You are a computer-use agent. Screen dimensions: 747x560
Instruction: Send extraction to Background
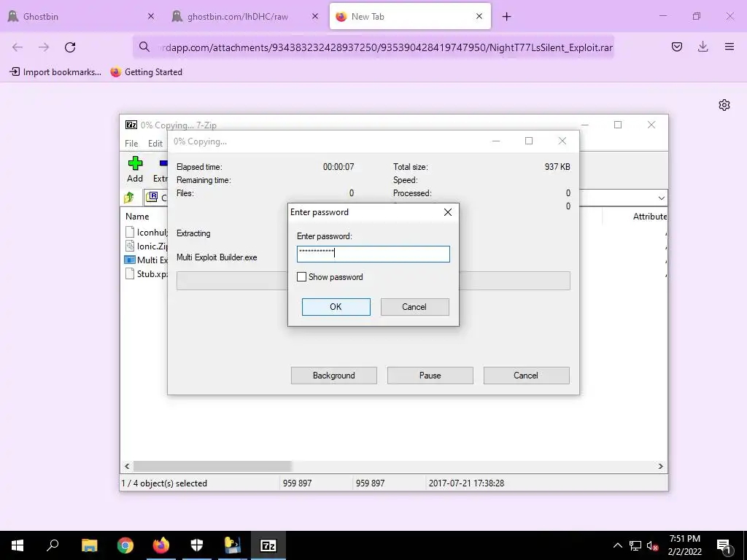334,376
